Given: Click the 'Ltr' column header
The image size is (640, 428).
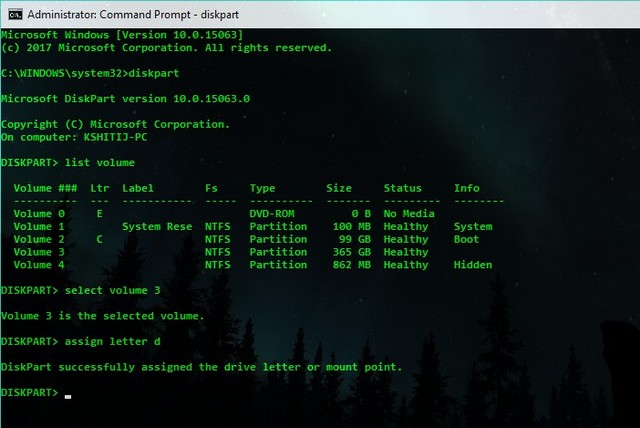Looking at the screenshot, I should [100, 188].
